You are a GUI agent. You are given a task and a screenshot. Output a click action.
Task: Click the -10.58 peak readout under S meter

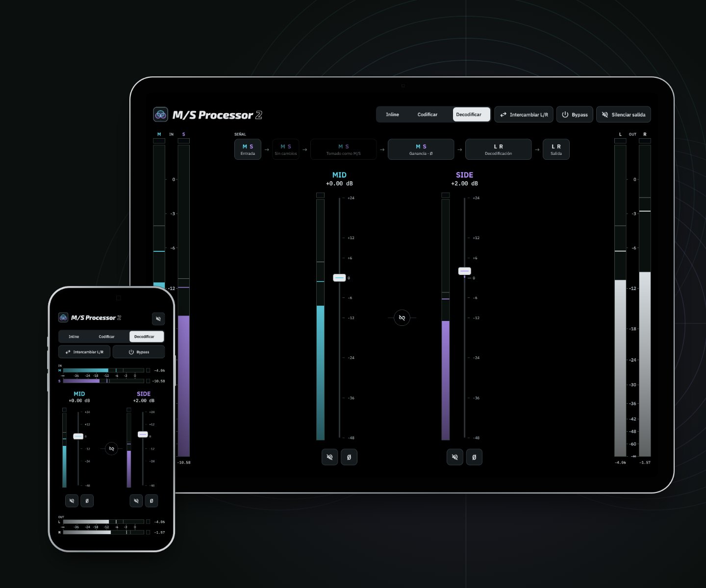184,463
